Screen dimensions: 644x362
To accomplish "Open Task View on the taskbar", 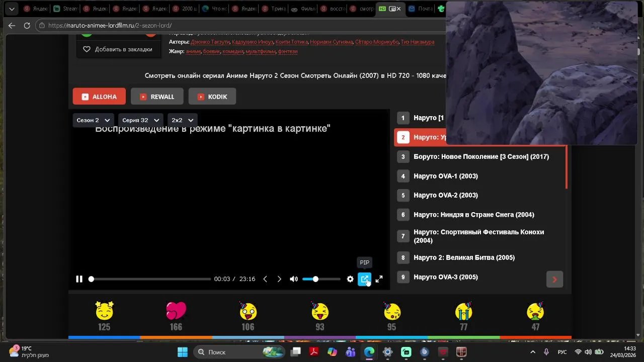I will (296, 352).
